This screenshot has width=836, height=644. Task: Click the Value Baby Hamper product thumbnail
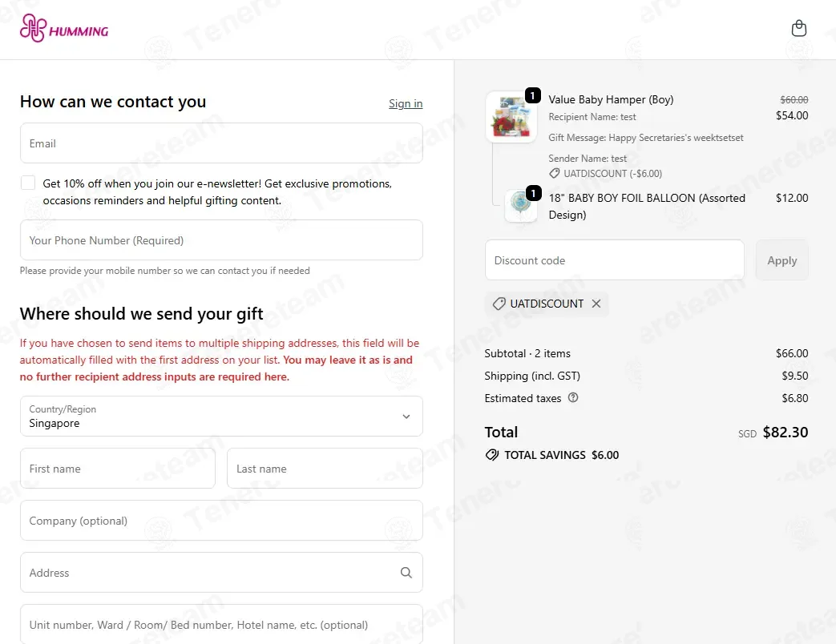[x=511, y=117]
